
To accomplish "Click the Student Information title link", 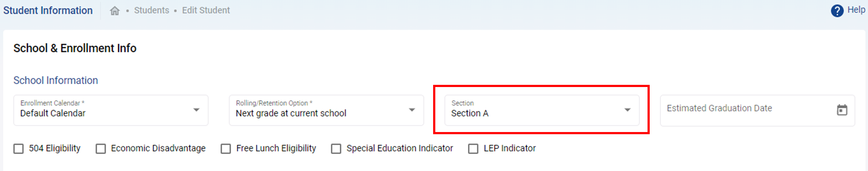I will 48,10.
